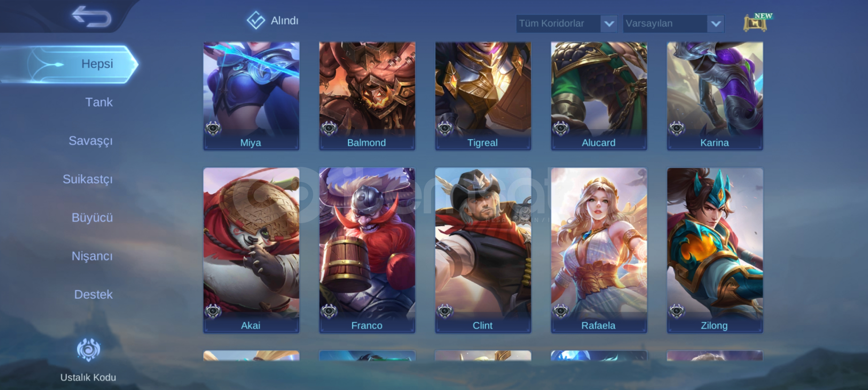Screen dimensions: 868x390
Task: Show Nişancı heroes list
Action: click(92, 256)
